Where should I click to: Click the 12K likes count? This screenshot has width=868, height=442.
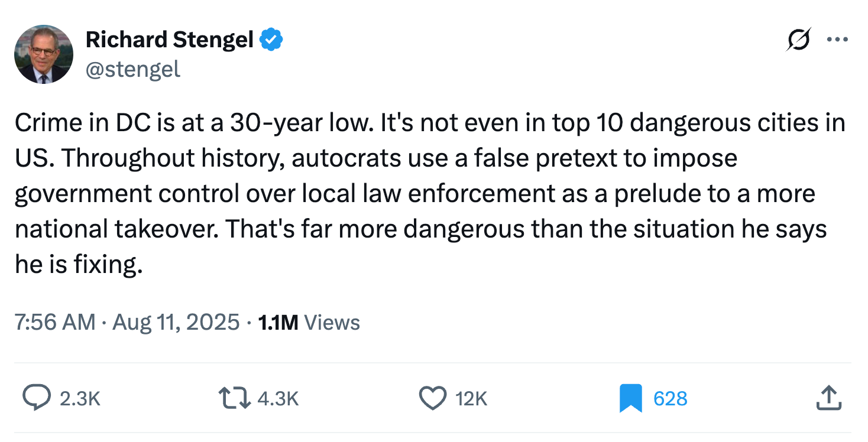[471, 399]
